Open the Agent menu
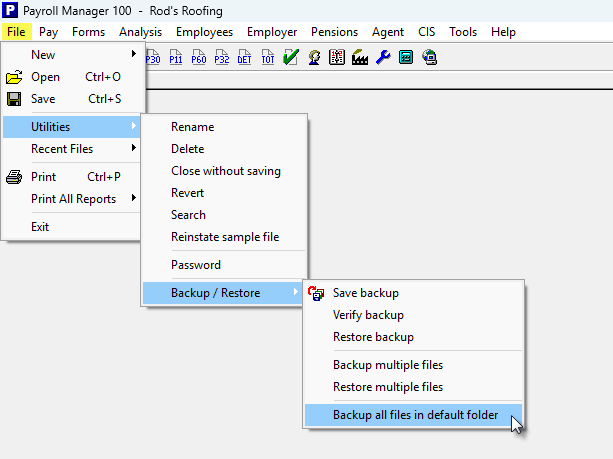This screenshot has width=613, height=459. pyautogui.click(x=388, y=32)
